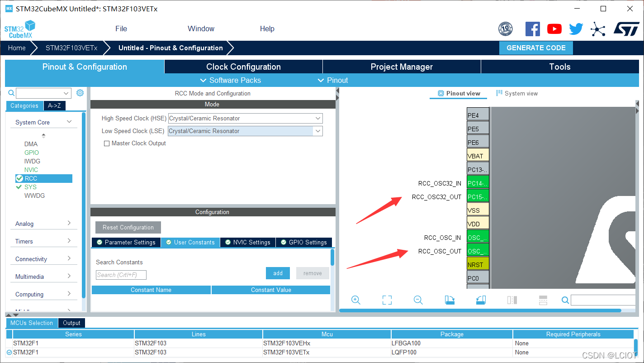Click the STM32F103VETx breadcrumb

[x=71, y=48]
